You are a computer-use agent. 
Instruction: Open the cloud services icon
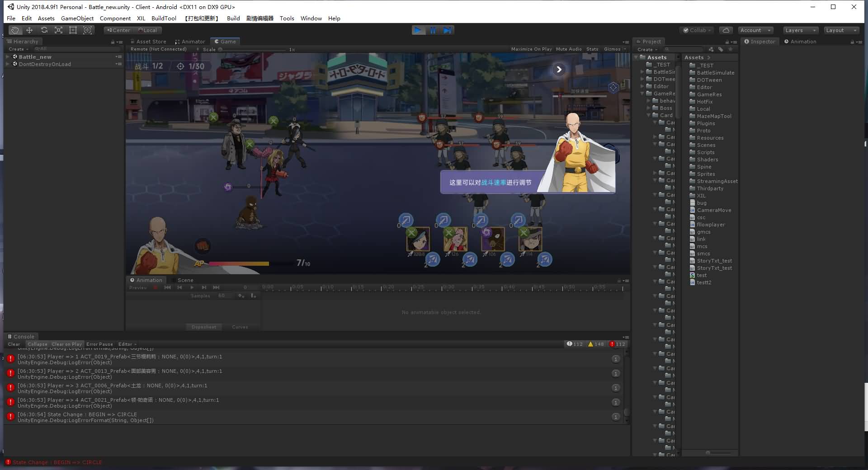tap(726, 30)
